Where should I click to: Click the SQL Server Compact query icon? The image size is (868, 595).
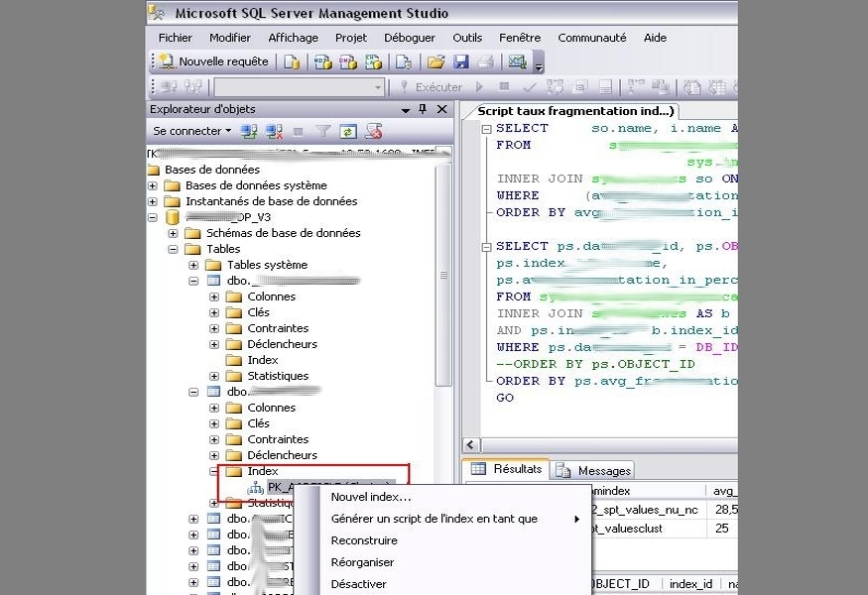(x=404, y=61)
